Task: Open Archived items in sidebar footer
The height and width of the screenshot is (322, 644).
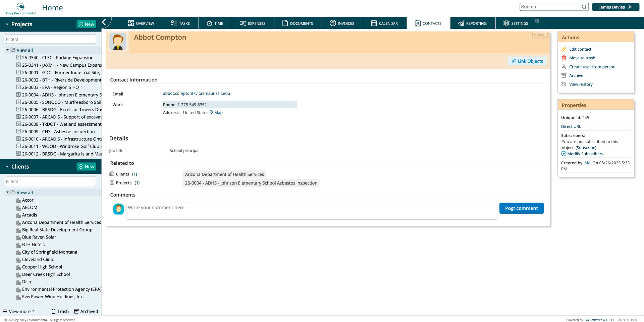Action: [x=86, y=311]
